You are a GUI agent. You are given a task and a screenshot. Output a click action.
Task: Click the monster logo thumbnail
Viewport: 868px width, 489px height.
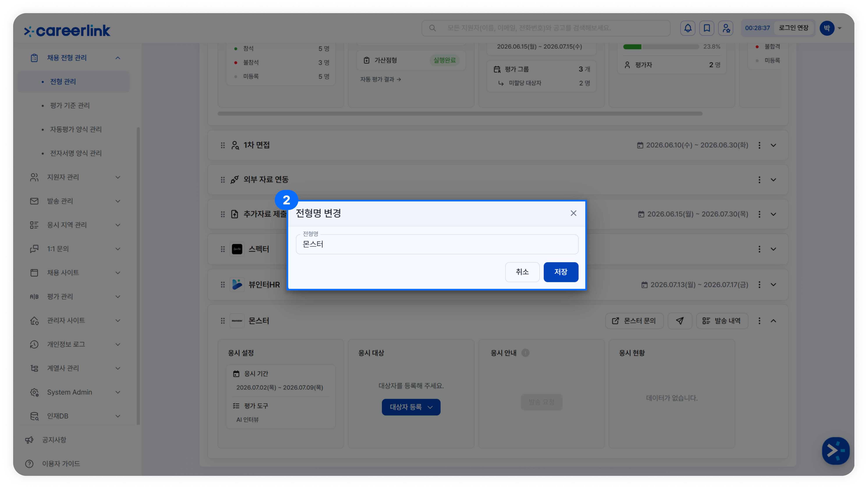tap(237, 321)
